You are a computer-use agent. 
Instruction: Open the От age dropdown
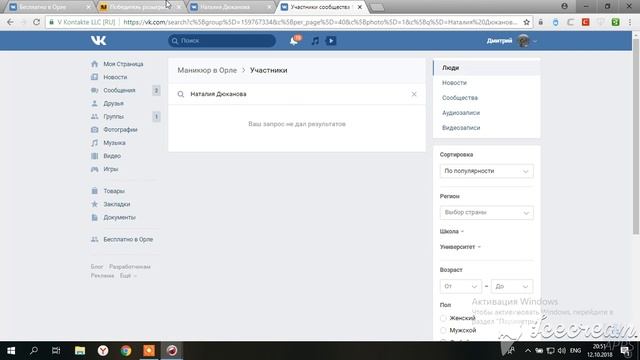tap(460, 287)
